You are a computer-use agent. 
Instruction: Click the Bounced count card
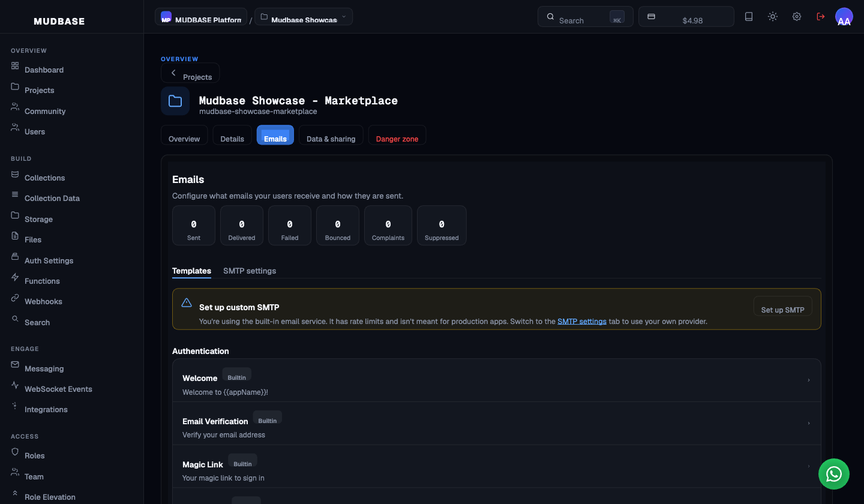(x=338, y=226)
